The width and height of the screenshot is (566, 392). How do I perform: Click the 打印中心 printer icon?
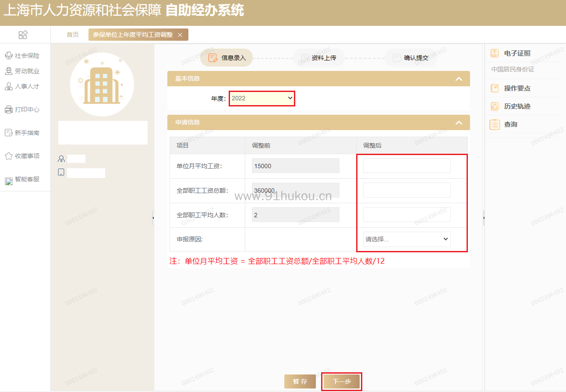[x=8, y=109]
